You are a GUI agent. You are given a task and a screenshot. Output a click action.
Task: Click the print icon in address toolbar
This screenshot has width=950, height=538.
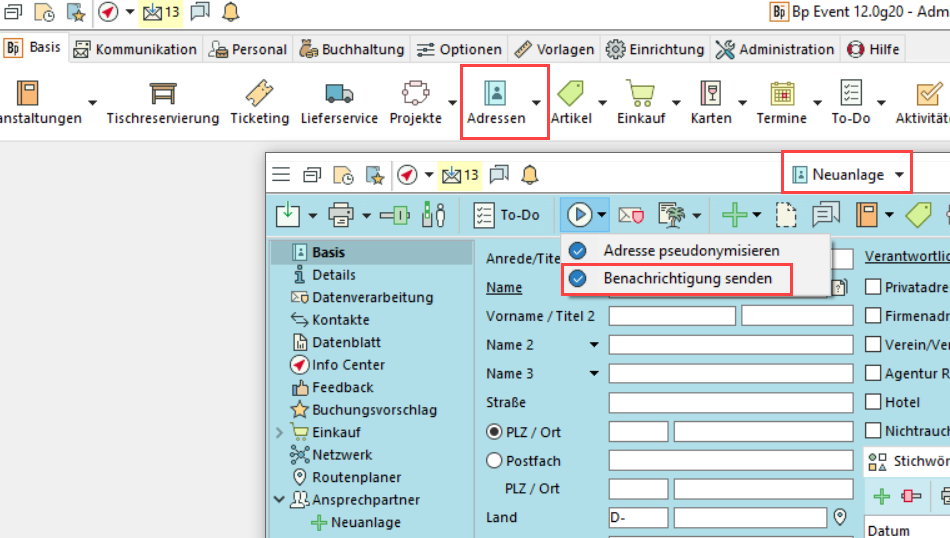[x=340, y=214]
